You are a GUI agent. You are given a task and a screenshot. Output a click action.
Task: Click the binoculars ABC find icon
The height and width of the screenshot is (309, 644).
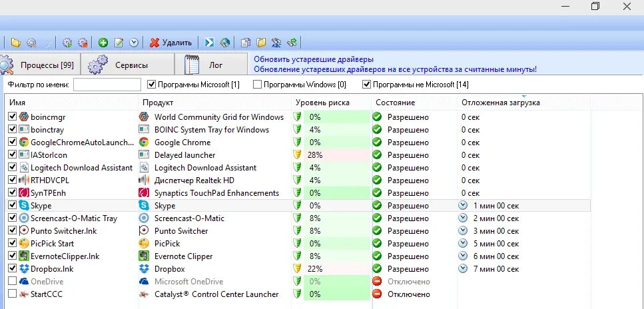(x=276, y=43)
